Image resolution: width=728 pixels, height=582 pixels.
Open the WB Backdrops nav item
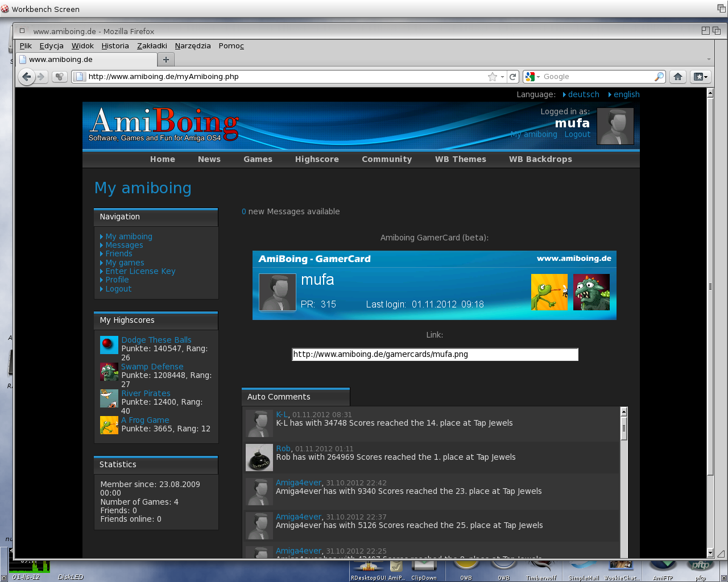540,159
